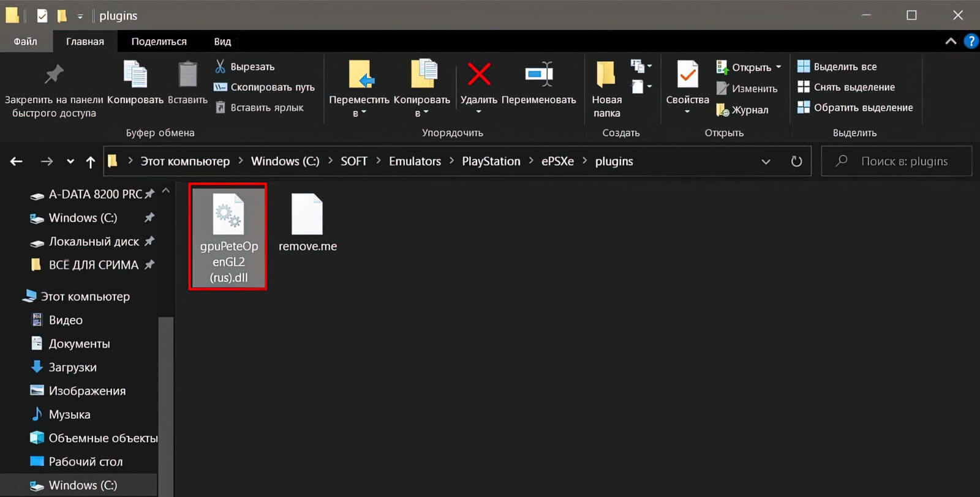
Task: Create Новая папка (new folder)
Action: pos(606,89)
